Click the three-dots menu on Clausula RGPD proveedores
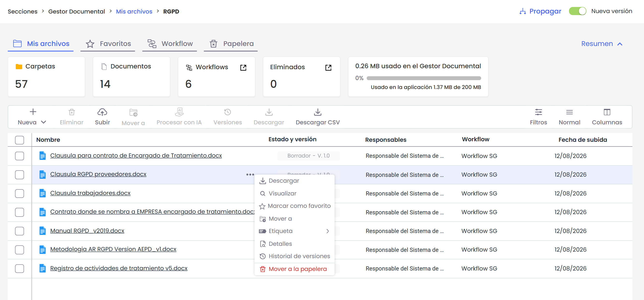This screenshot has height=300, width=644. [250, 174]
